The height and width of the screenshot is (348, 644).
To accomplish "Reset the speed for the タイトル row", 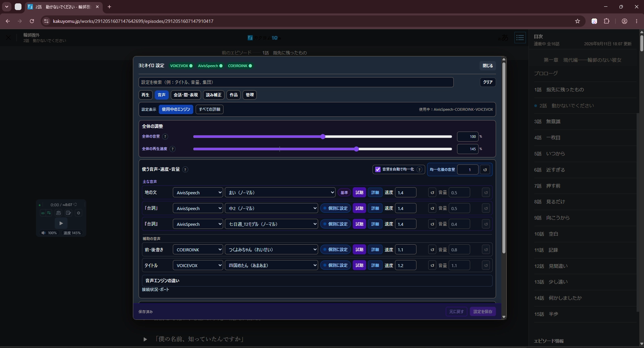I will pos(432,265).
